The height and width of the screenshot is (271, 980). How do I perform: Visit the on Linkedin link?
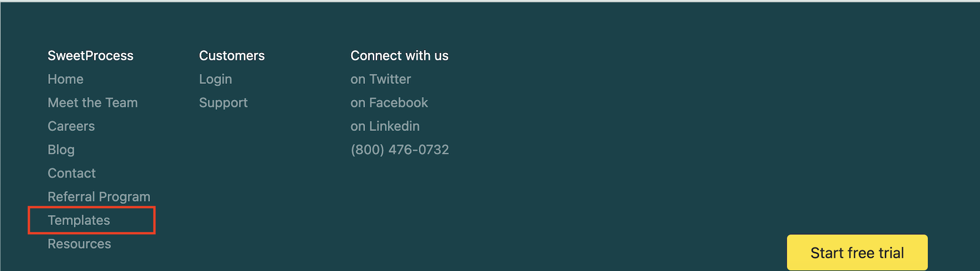pyautogui.click(x=385, y=126)
